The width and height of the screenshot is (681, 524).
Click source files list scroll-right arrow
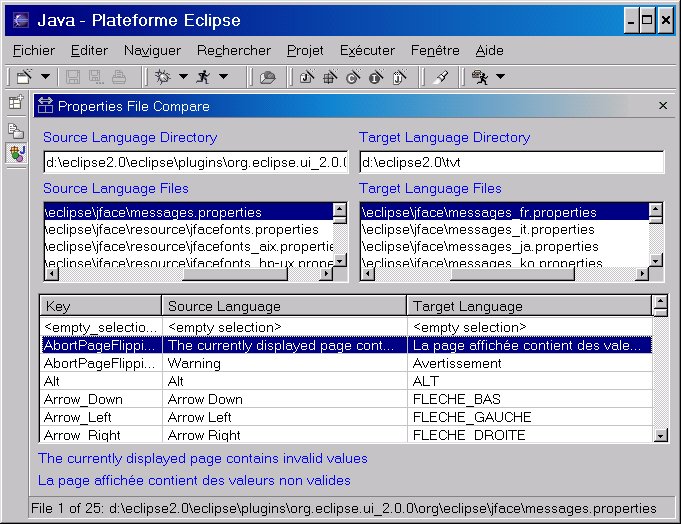pos(326,274)
